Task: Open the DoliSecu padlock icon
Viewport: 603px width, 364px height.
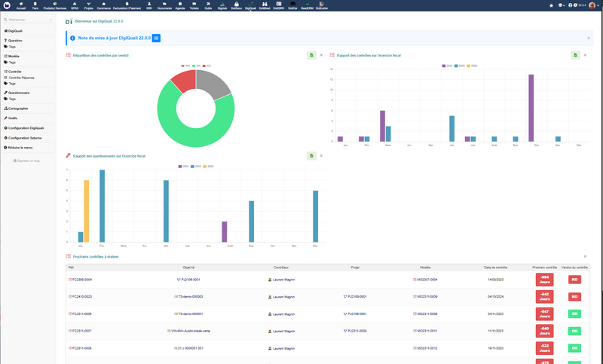Action: [236, 5]
